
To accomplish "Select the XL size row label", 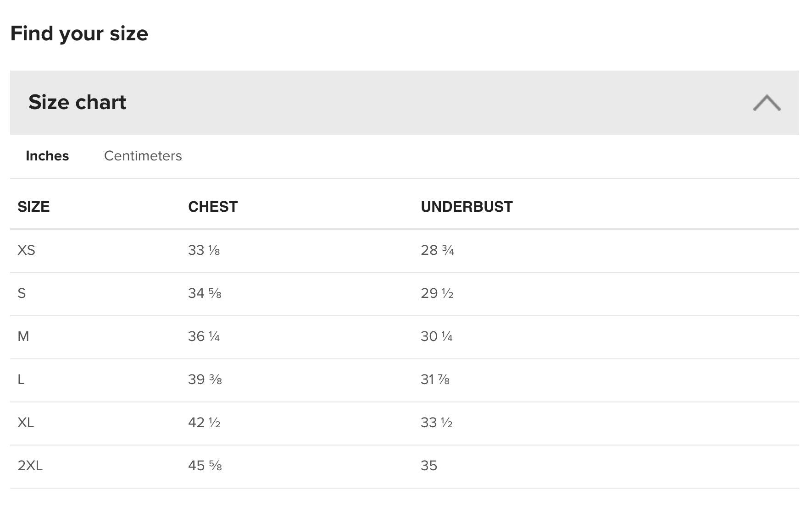I will click(x=26, y=423).
